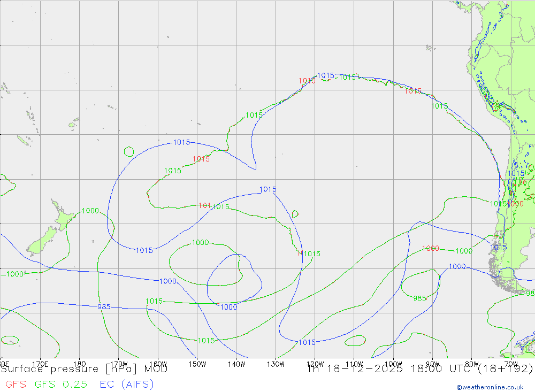Click the 140W longitude label

pos(237,364)
